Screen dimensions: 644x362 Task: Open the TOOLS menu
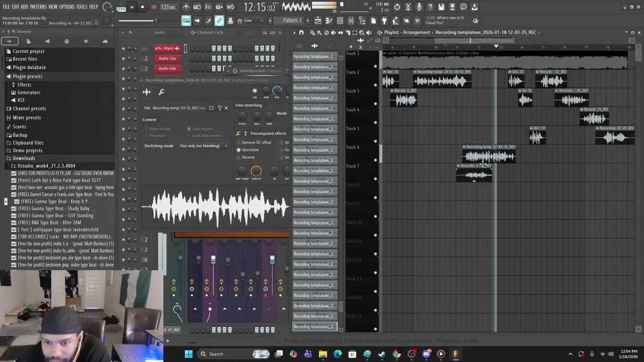[82, 7]
